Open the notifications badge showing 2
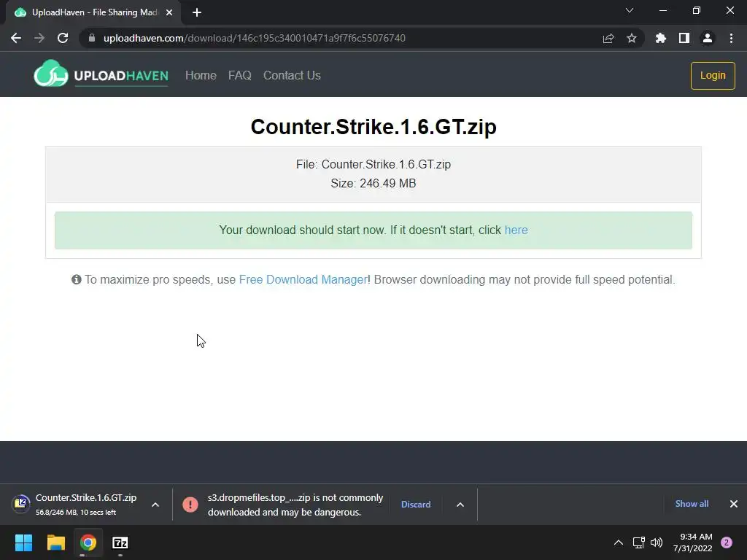 click(727, 542)
